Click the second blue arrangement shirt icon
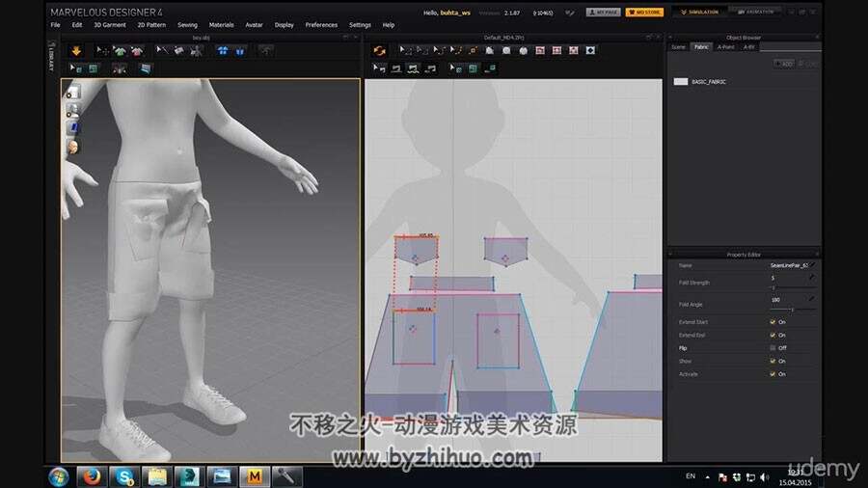 (x=240, y=51)
